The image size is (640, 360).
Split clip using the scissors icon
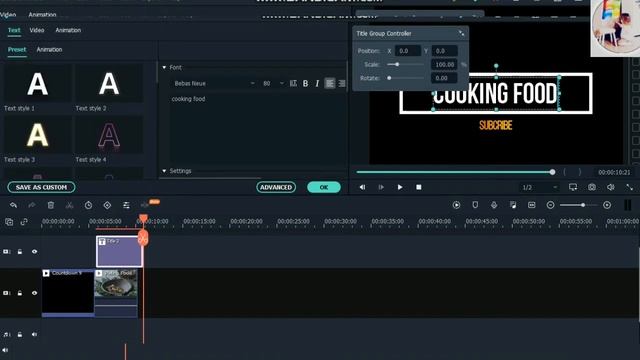coord(69,205)
